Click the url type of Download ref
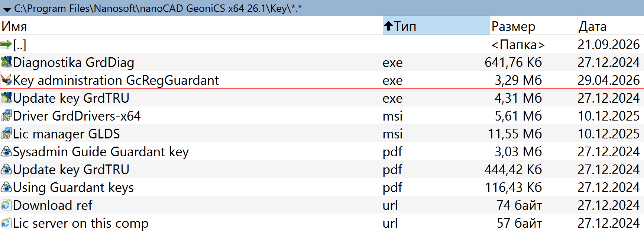Image resolution: width=644 pixels, height=240 pixels. (390, 205)
